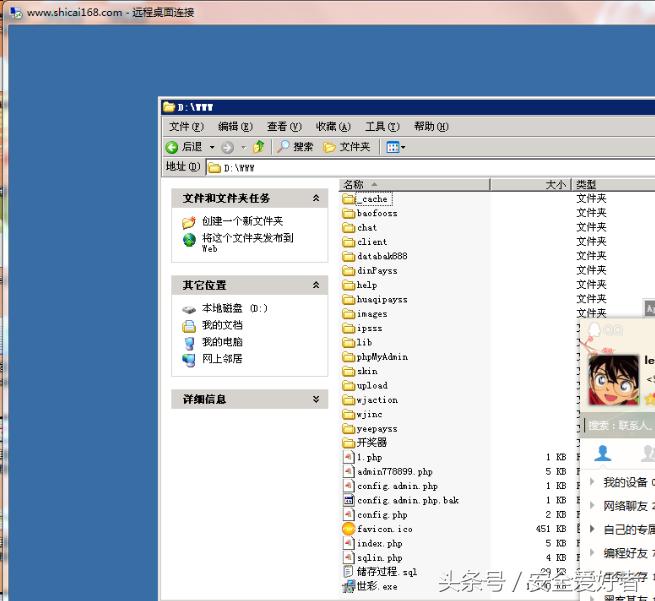655x601 pixels.
Task: Select the databak888 folder icon
Action: tap(348, 256)
